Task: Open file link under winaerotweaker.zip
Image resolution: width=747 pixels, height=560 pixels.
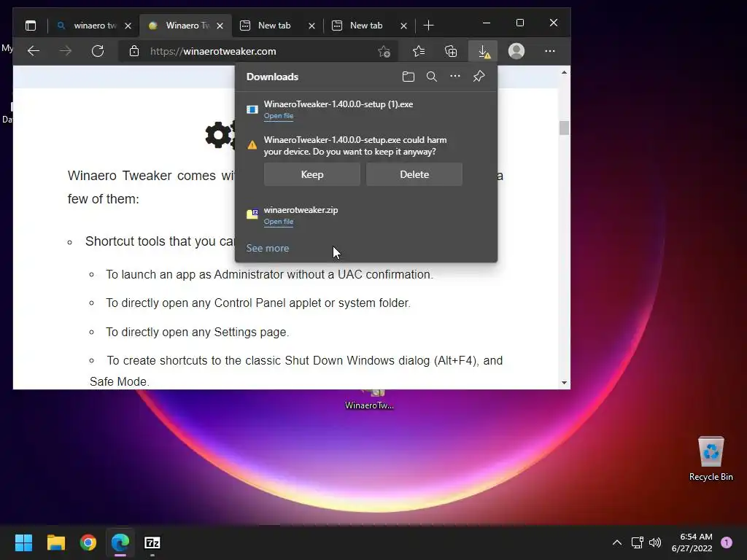Action: [x=279, y=222]
